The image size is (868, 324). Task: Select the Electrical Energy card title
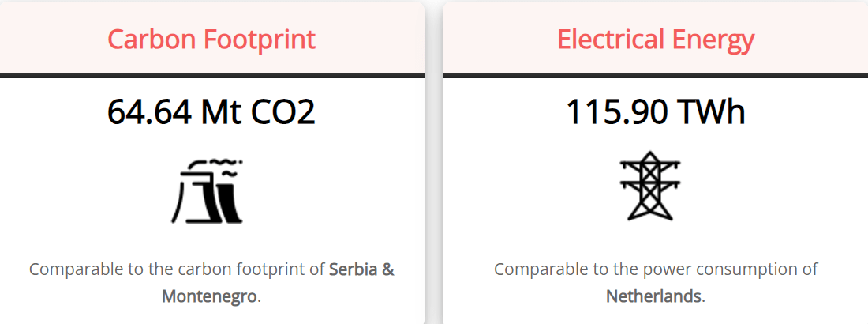pos(656,39)
